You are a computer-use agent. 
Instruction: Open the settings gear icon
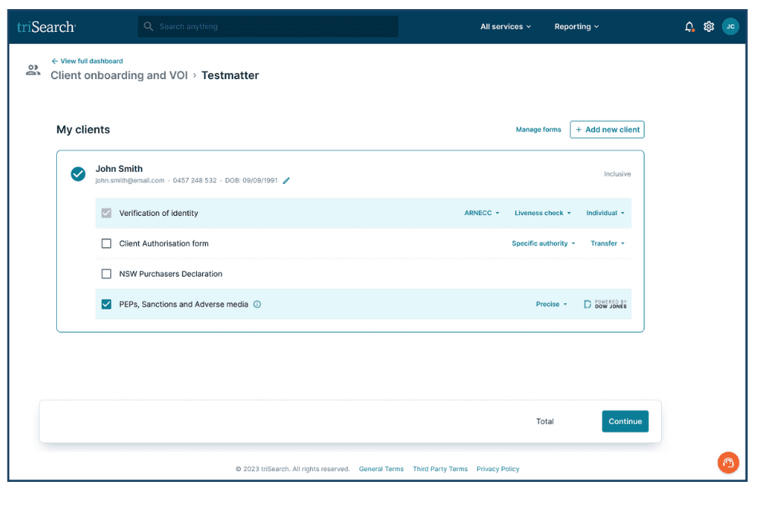(708, 27)
